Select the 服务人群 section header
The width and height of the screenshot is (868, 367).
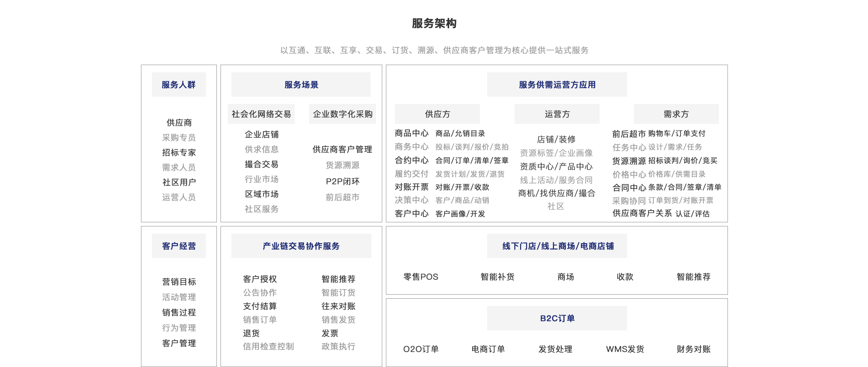tap(179, 85)
